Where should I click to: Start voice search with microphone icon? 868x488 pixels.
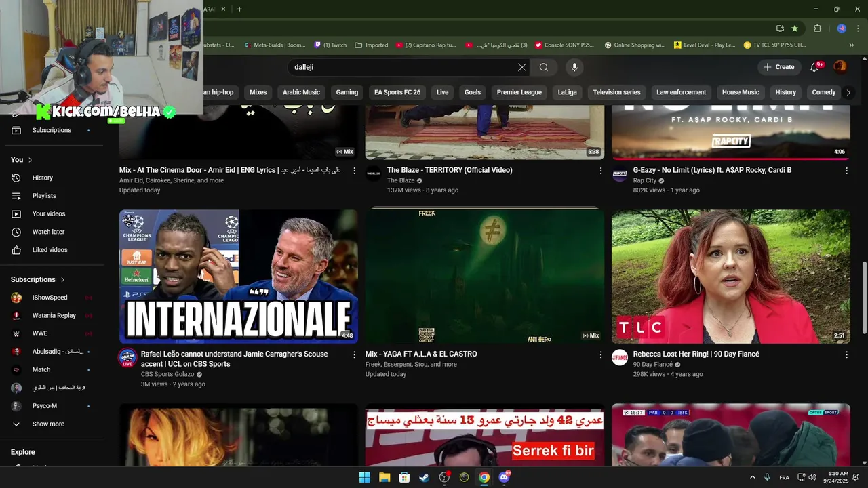574,67
